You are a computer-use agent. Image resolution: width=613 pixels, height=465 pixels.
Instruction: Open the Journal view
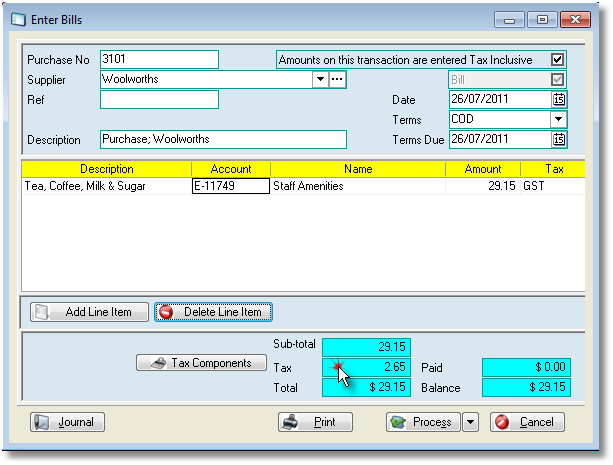click(x=68, y=422)
